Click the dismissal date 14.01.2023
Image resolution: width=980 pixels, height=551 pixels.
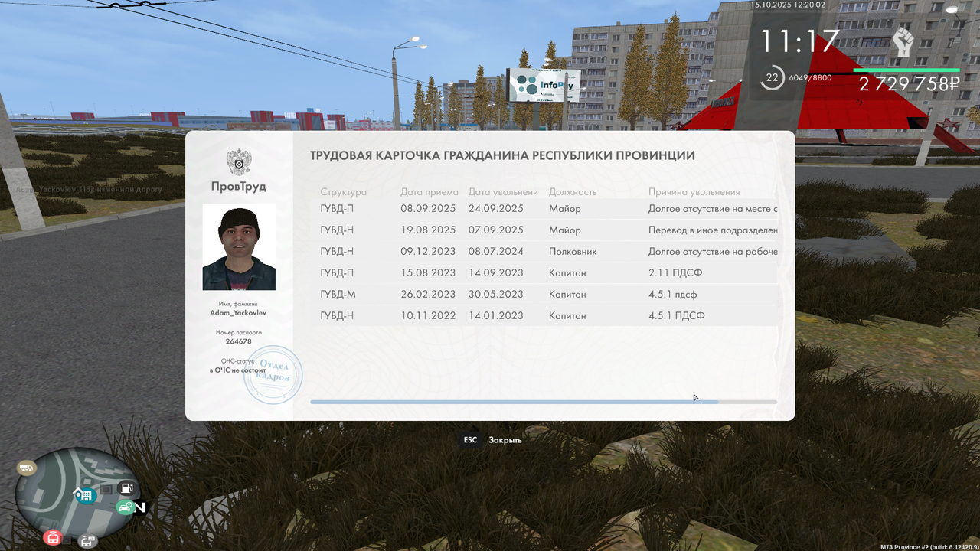496,315
